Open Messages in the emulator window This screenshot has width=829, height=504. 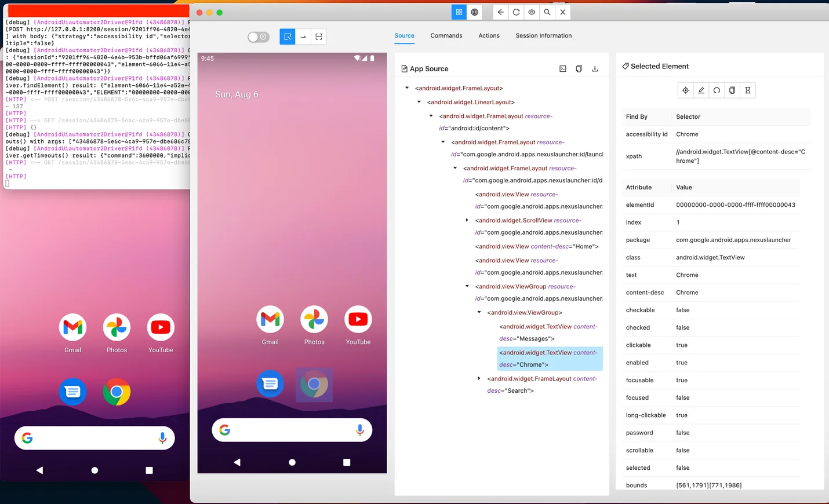pos(73,392)
